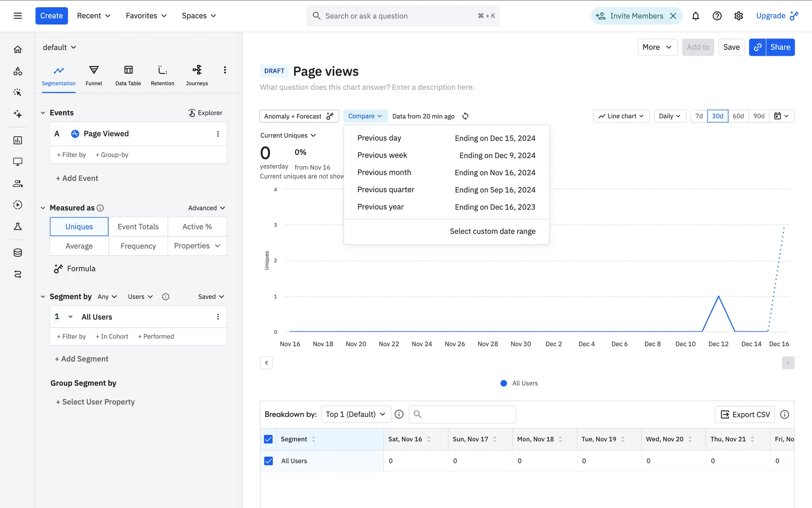
Task: Click the copy link icon next to Share
Action: tap(757, 47)
